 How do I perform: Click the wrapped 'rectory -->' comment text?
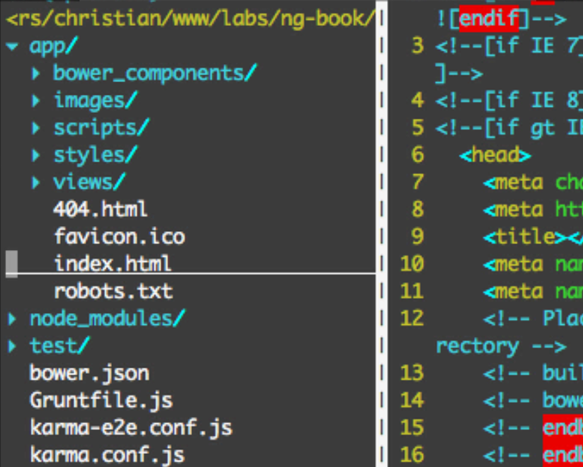[501, 346]
